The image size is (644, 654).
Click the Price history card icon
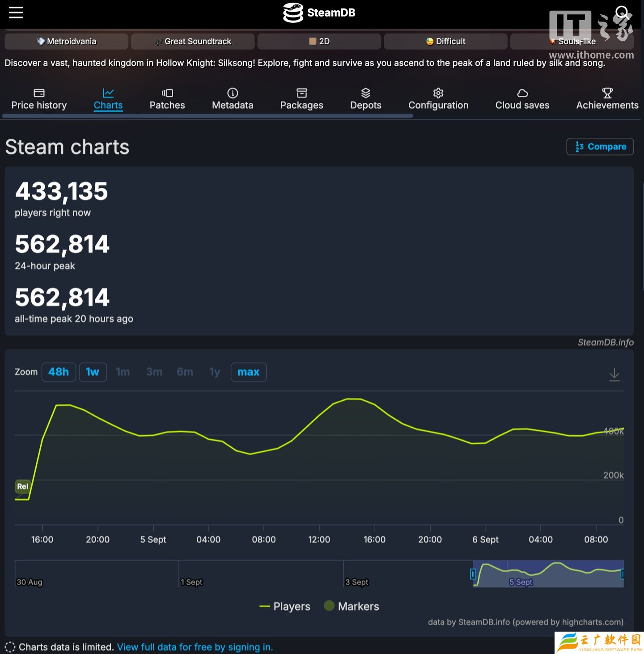click(x=39, y=93)
